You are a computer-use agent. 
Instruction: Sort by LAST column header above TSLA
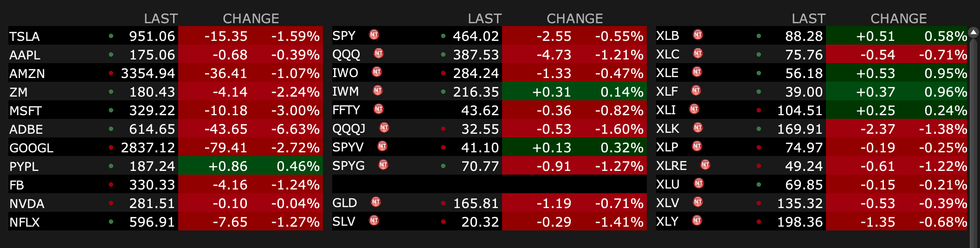pos(161,19)
